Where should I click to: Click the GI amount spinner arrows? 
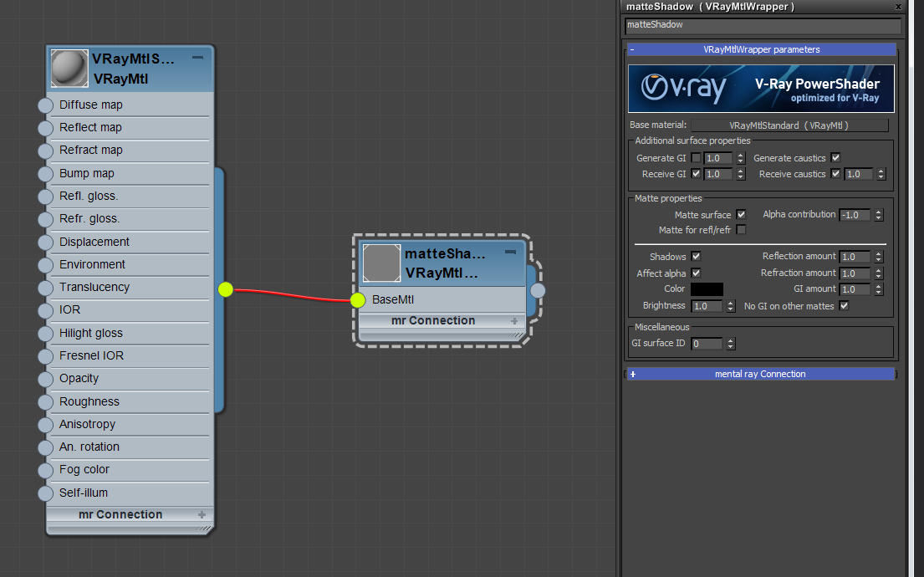tap(879, 289)
